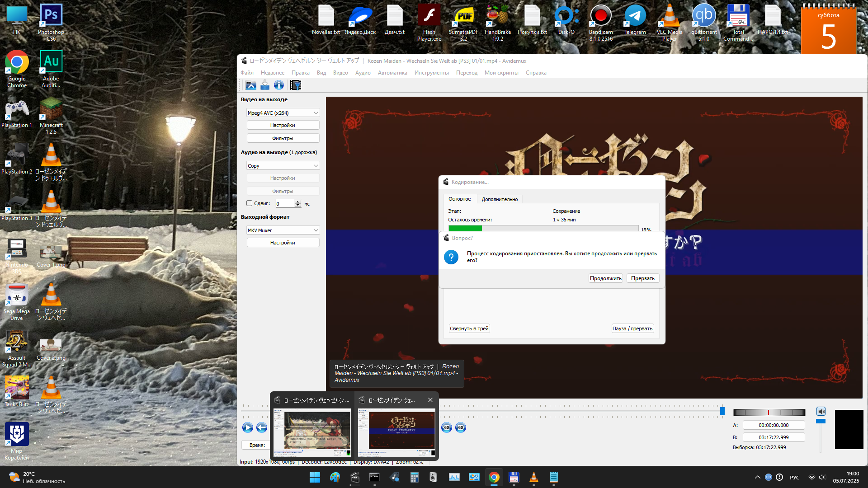The image size is (868, 488).
Task: Mute audio with the speaker icon
Action: coord(821,411)
